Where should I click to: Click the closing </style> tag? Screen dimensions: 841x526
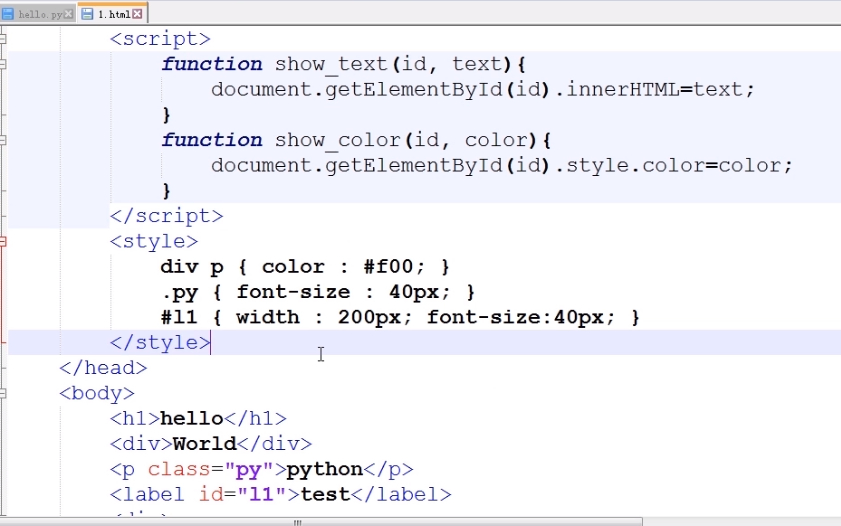160,342
